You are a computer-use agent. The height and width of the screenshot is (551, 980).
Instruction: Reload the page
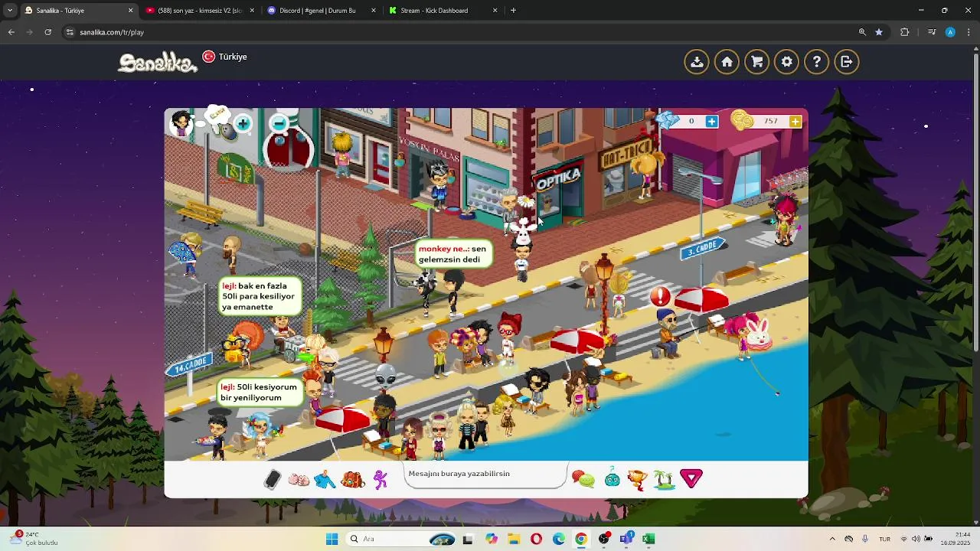(x=47, y=32)
